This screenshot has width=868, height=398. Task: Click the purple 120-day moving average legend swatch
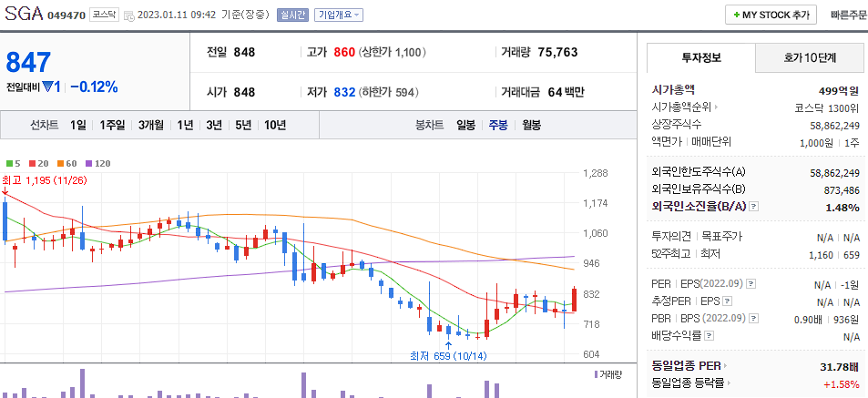(88, 164)
